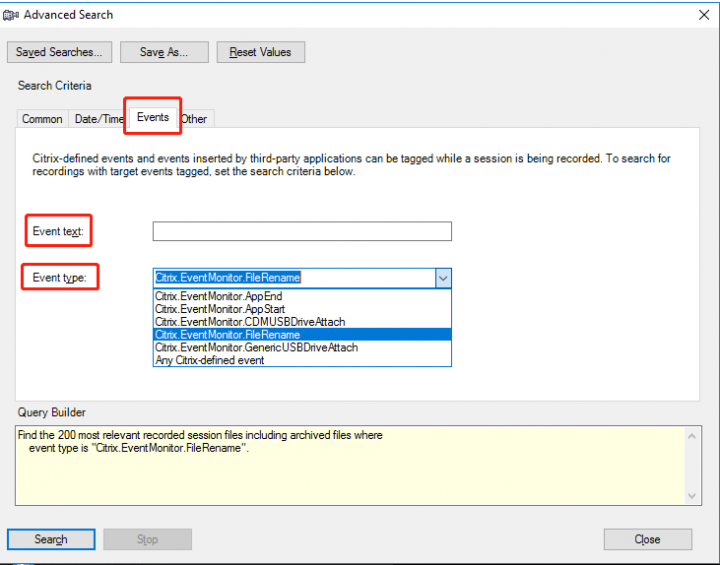Click Query Builder scrollbar up arrow
This screenshot has width=720, height=565.
tap(692, 436)
